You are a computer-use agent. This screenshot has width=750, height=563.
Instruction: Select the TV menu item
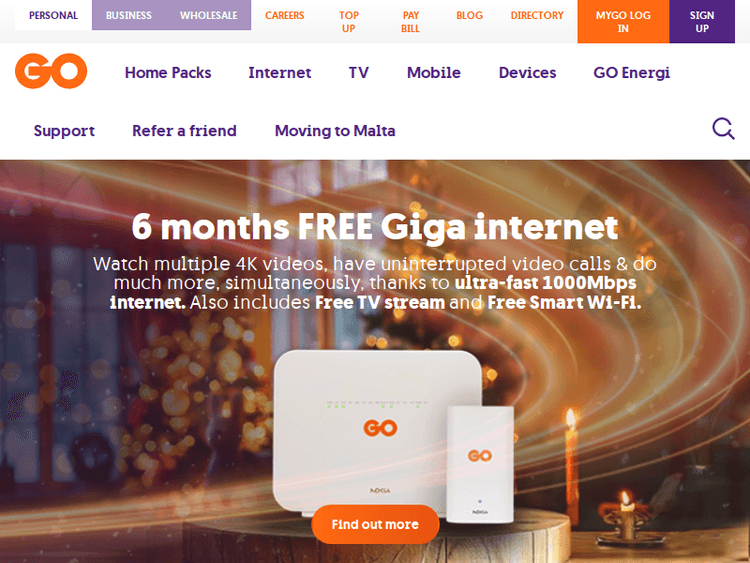(x=359, y=73)
